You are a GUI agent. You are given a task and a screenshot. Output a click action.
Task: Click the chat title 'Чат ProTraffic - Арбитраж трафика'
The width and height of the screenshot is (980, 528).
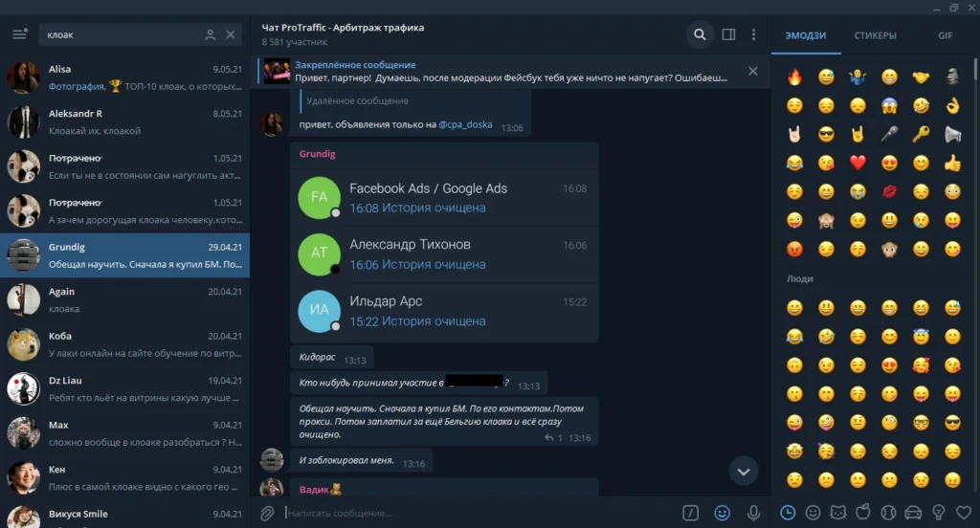click(x=343, y=28)
